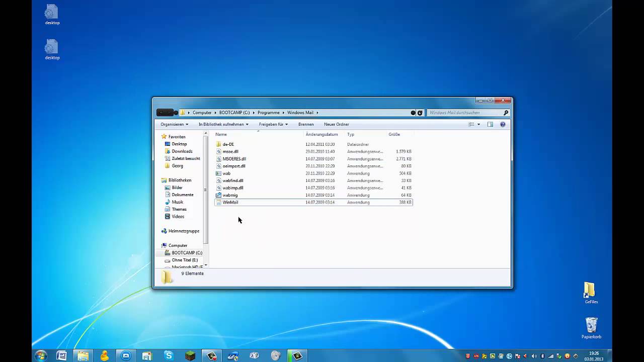Toggle the preview pane icon
The image size is (644, 362).
tap(490, 124)
